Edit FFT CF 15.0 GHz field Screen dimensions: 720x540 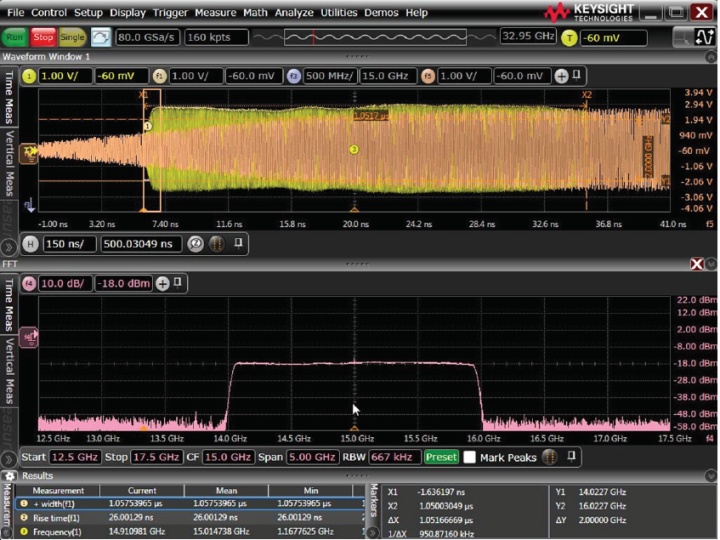(x=228, y=457)
